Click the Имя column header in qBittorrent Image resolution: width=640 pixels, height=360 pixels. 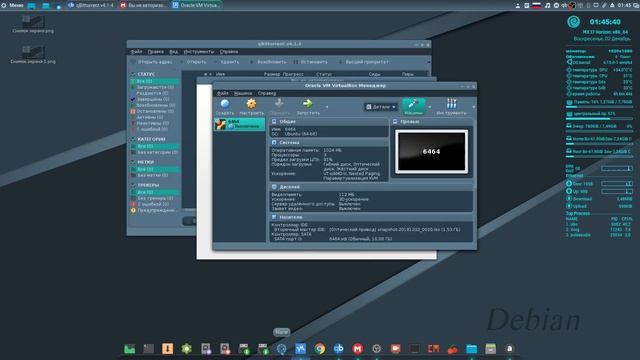coord(220,74)
